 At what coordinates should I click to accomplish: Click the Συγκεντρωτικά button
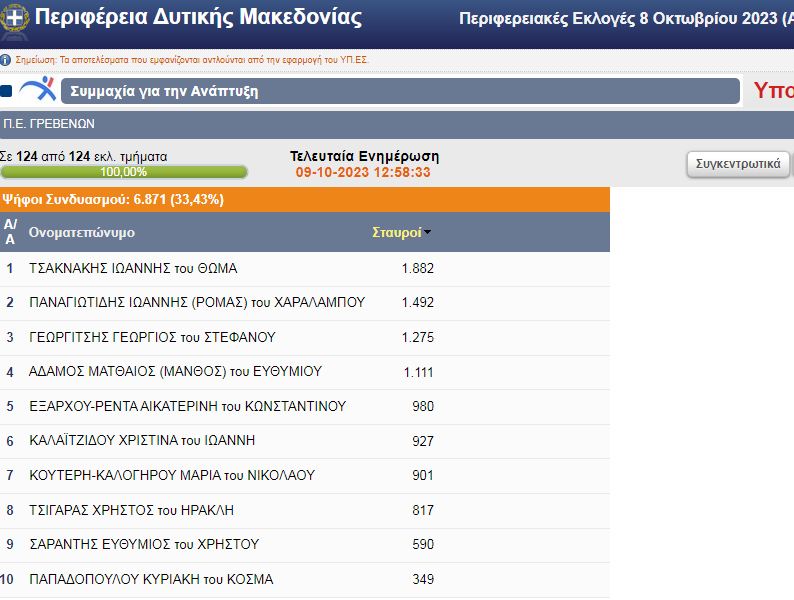click(x=738, y=164)
